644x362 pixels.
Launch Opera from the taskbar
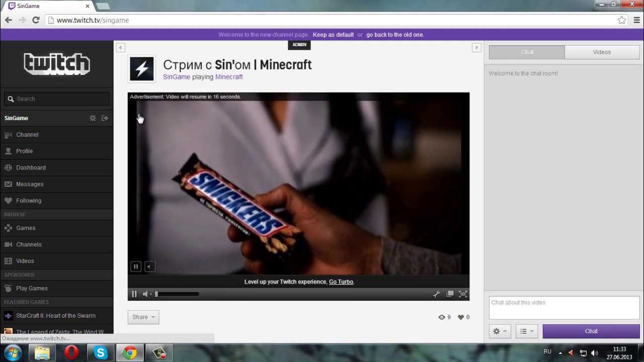coord(72,353)
